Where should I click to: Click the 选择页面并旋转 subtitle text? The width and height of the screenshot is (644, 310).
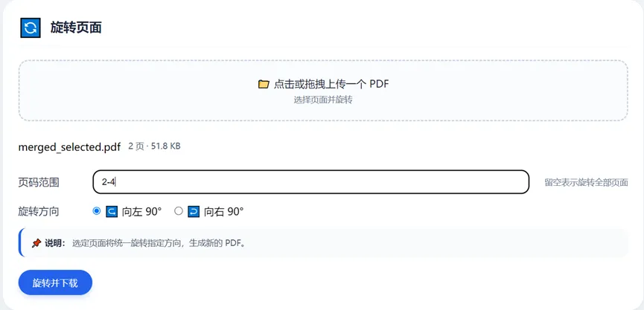tap(322, 100)
